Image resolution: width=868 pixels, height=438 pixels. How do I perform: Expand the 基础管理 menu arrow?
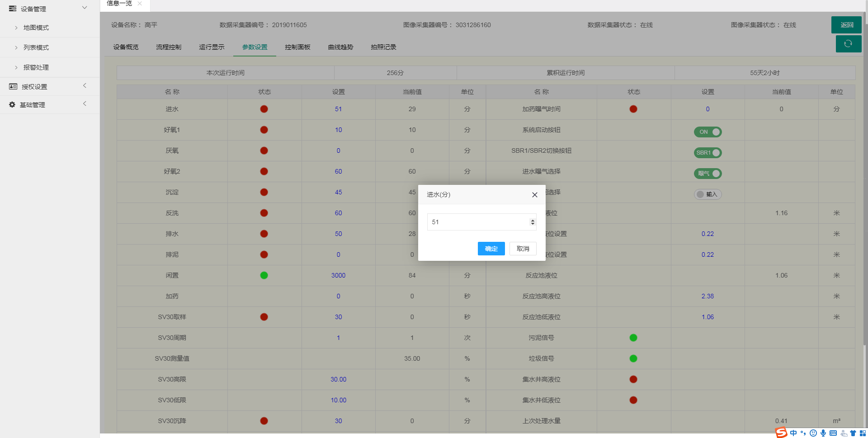coord(85,104)
